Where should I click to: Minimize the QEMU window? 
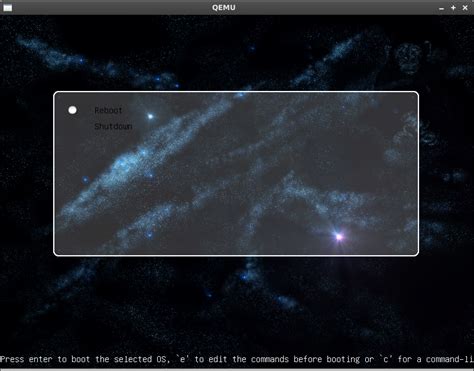point(442,8)
